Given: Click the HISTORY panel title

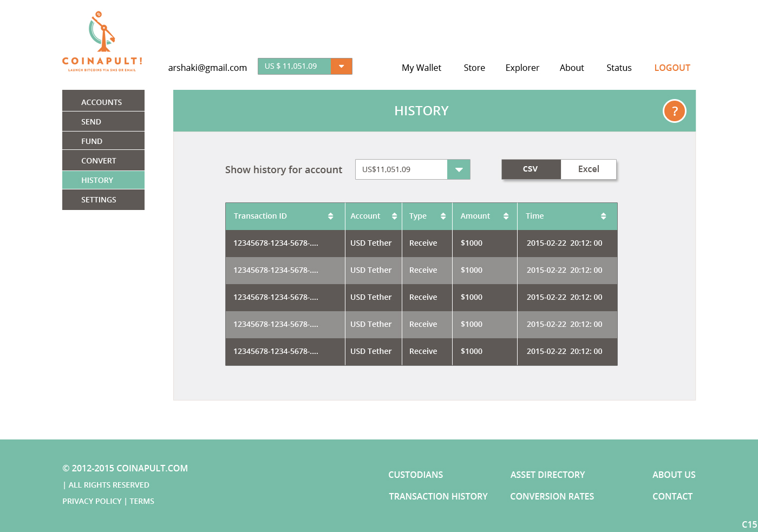Looking at the screenshot, I should tap(421, 111).
